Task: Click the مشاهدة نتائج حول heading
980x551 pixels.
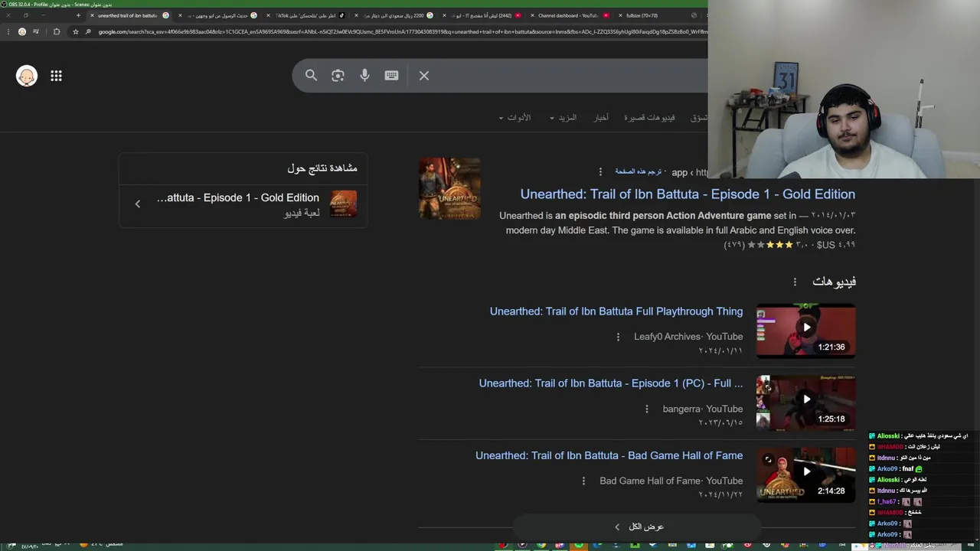Action: pyautogui.click(x=322, y=168)
